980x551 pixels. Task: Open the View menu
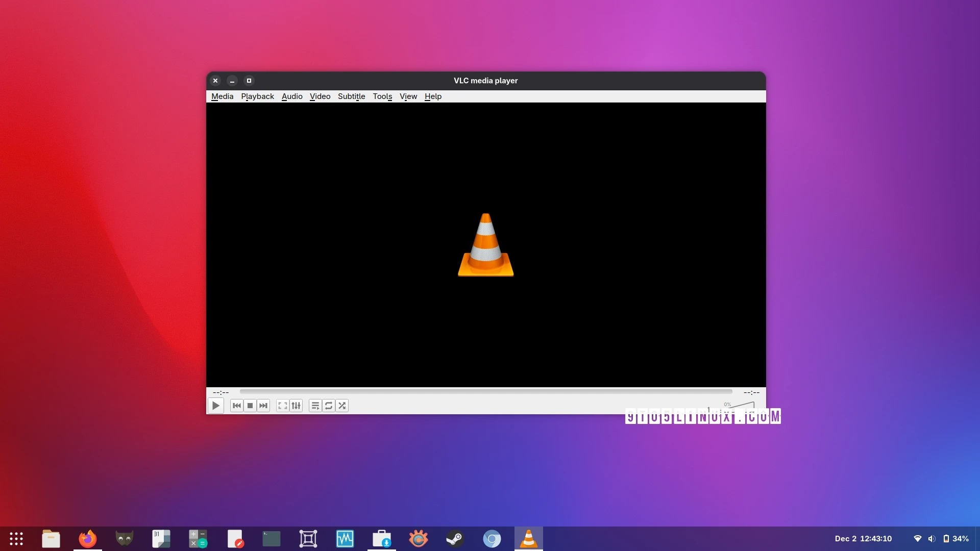[408, 96]
